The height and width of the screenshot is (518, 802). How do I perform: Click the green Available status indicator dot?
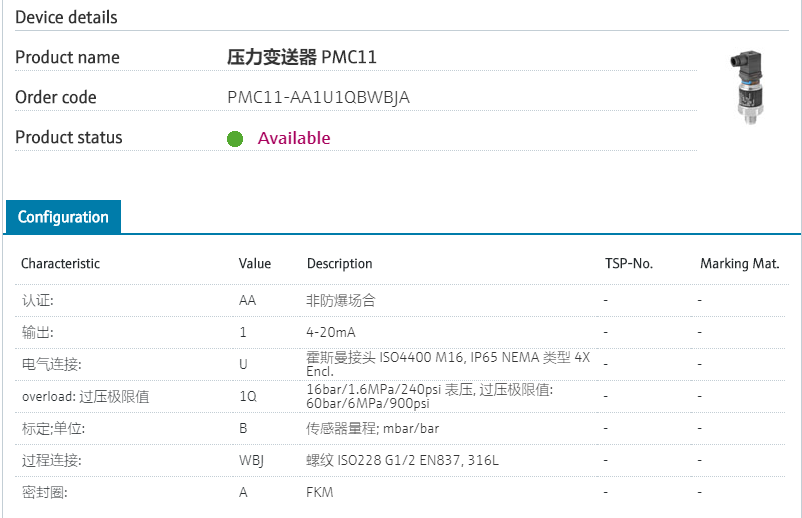pyautogui.click(x=235, y=139)
